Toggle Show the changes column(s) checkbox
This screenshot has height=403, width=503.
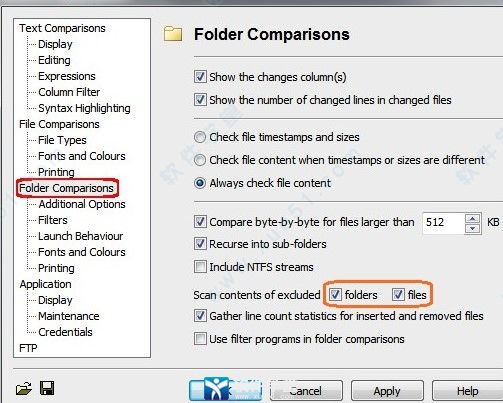pyautogui.click(x=200, y=77)
